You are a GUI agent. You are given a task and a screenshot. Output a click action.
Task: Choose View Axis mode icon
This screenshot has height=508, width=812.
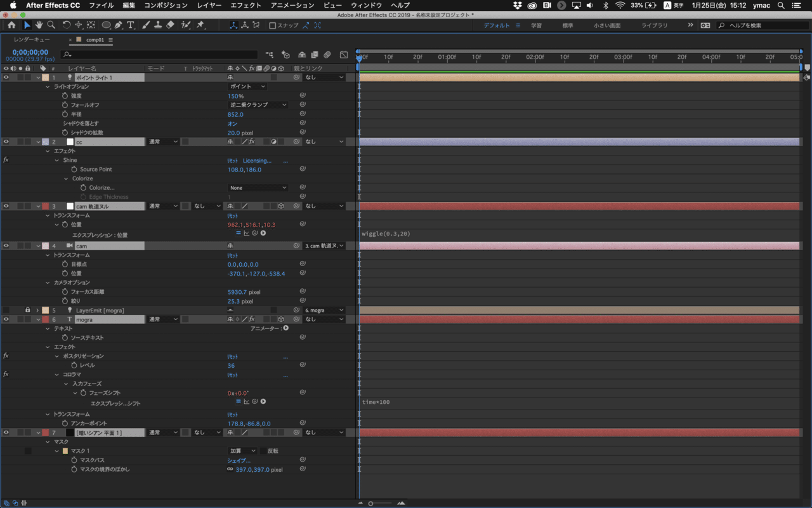pyautogui.click(x=256, y=25)
